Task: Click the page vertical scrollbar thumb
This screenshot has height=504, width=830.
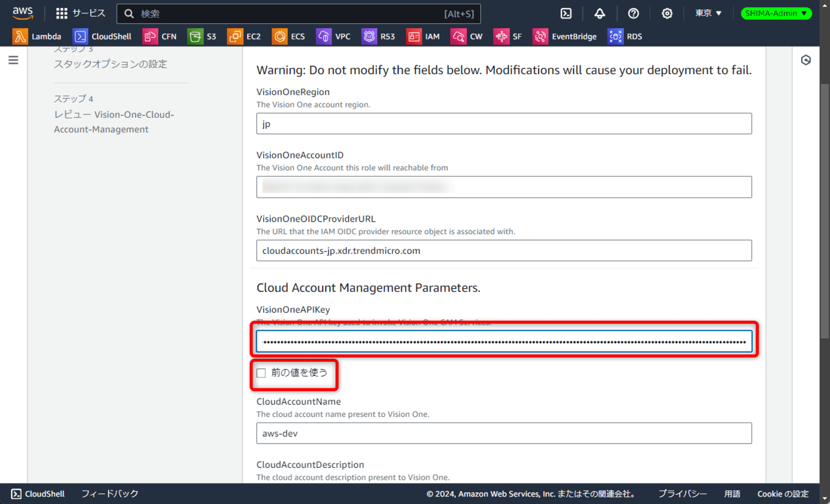Action: pos(825,212)
